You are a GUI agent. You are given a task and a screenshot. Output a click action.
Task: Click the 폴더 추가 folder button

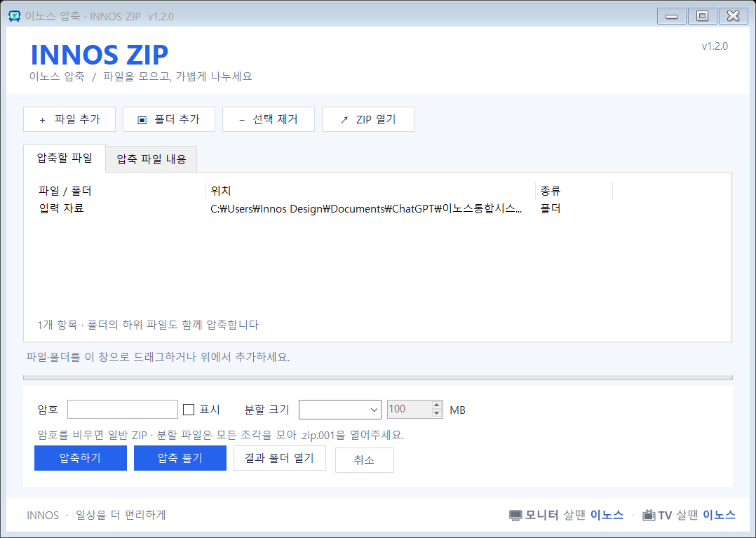(x=169, y=119)
